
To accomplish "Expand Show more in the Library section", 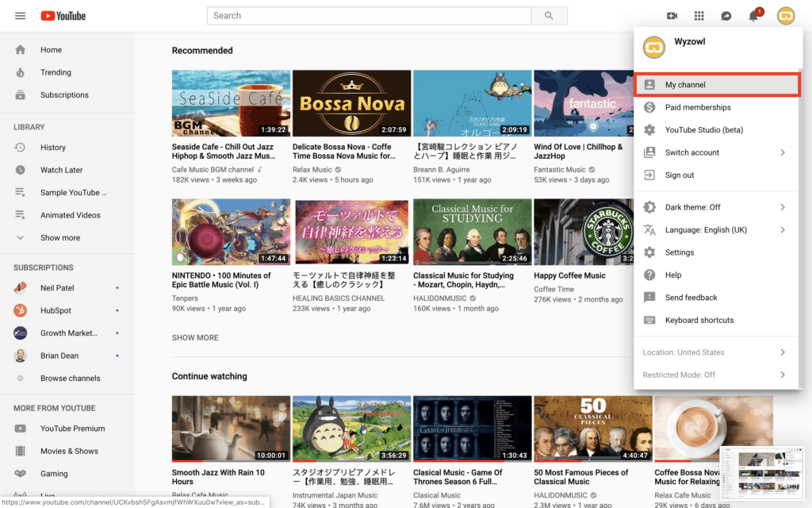I will (x=60, y=238).
